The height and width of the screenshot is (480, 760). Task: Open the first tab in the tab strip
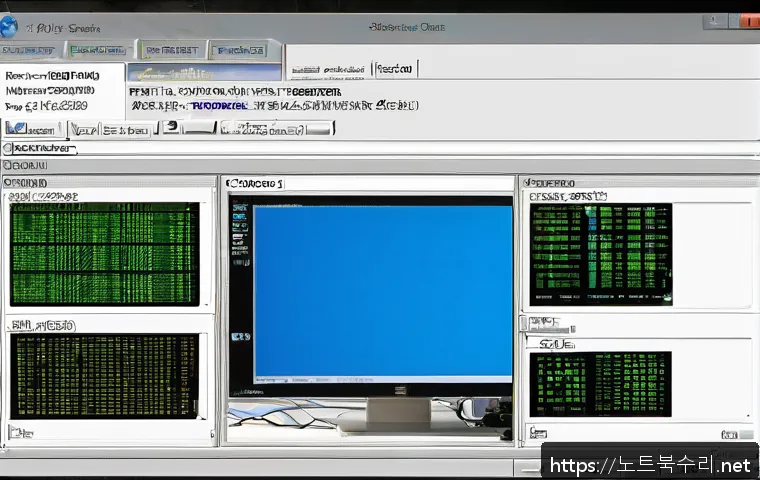coord(30,50)
